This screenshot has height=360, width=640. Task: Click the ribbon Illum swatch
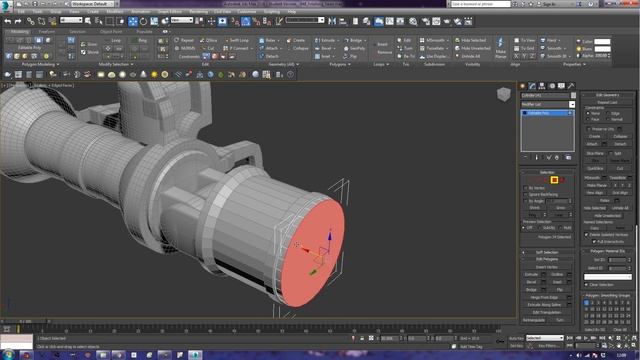pos(602,49)
